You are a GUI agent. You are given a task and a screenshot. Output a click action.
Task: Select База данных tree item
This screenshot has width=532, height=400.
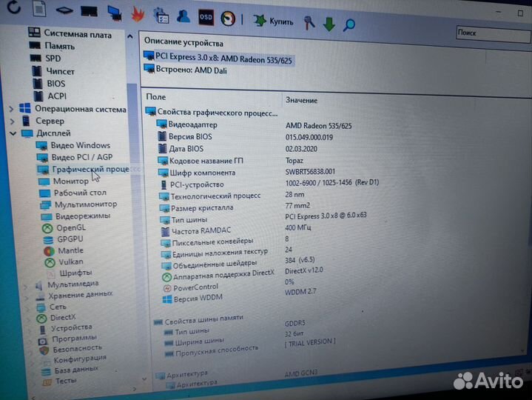click(x=70, y=370)
